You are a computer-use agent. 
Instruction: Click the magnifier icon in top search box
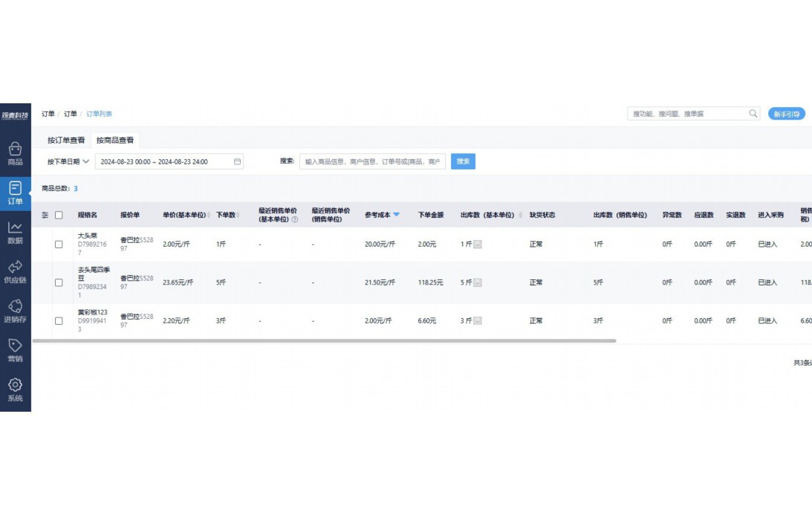(753, 114)
